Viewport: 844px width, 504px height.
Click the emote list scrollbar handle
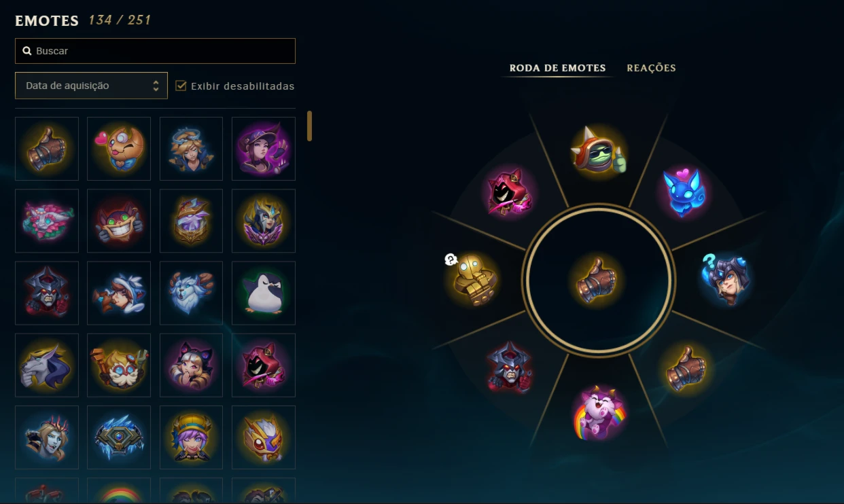pyautogui.click(x=310, y=126)
